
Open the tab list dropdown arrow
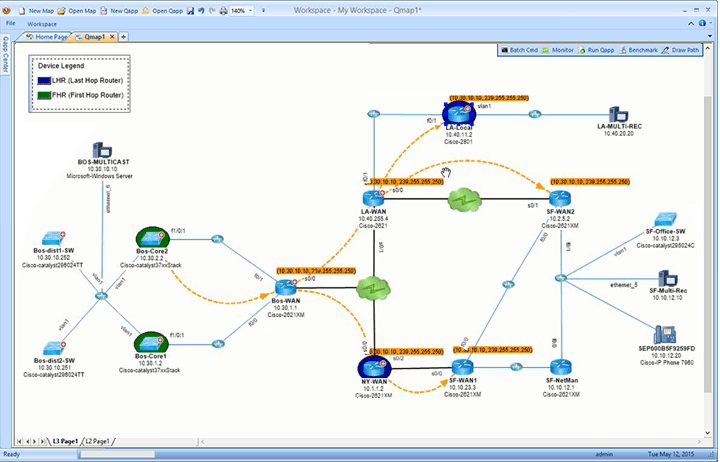pos(710,36)
